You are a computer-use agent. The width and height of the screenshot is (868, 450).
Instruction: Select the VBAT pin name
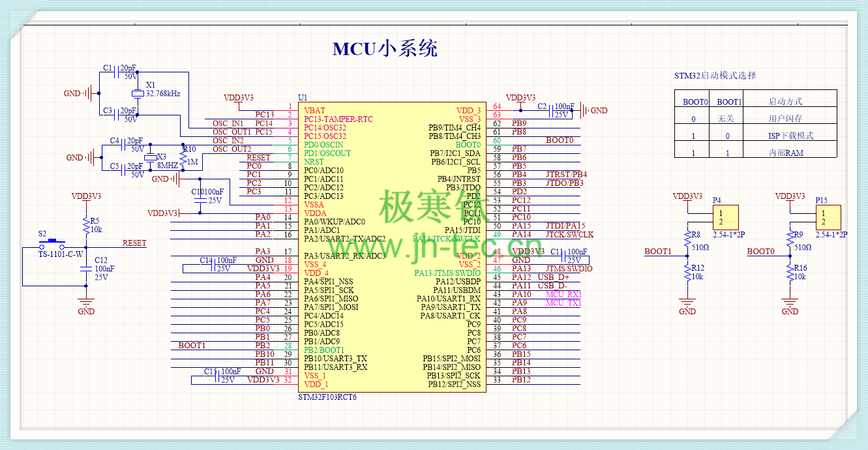(x=314, y=110)
